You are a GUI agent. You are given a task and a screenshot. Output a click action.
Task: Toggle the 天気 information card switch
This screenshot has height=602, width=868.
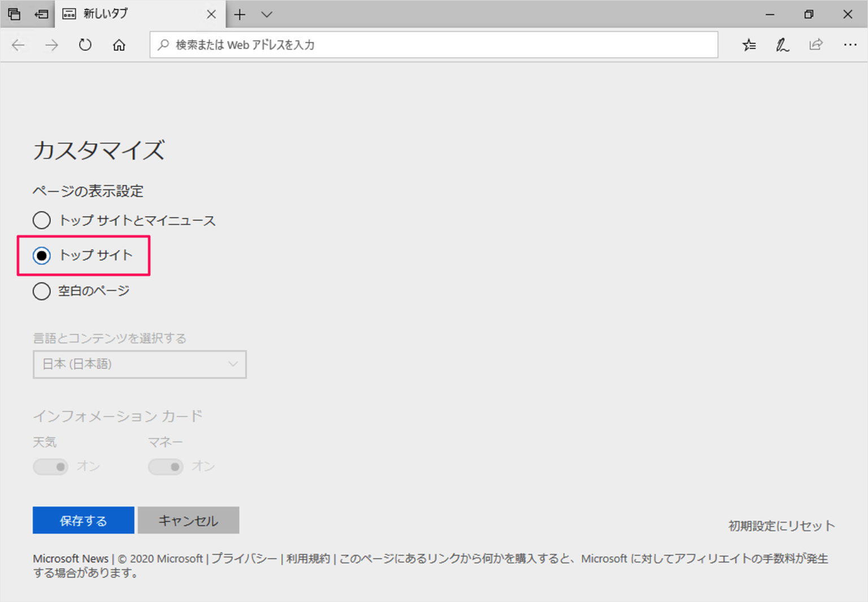point(51,466)
